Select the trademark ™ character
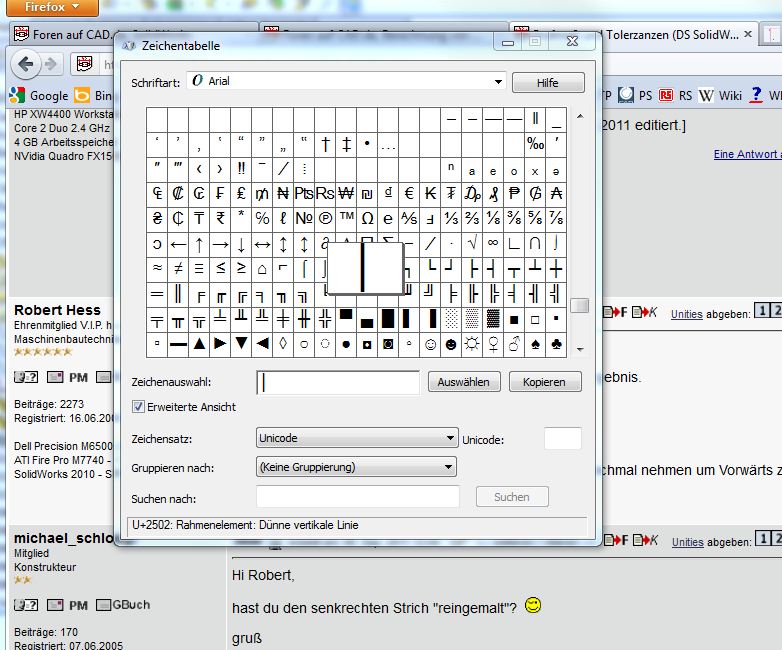This screenshot has width=782, height=650. (347, 218)
